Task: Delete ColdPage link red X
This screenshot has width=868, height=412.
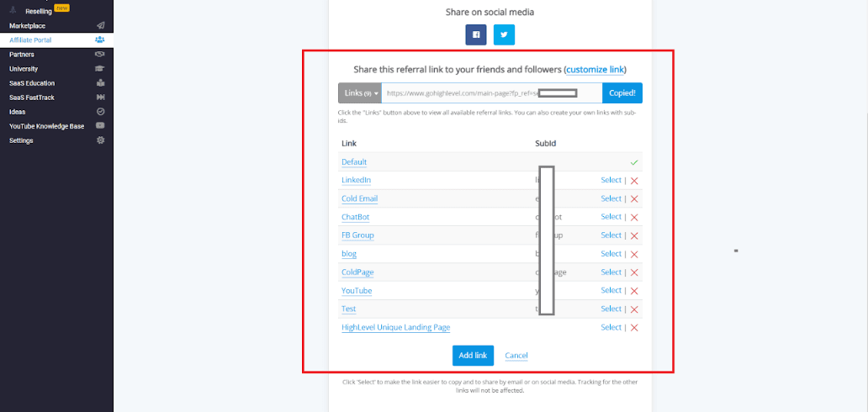Action: coord(634,272)
